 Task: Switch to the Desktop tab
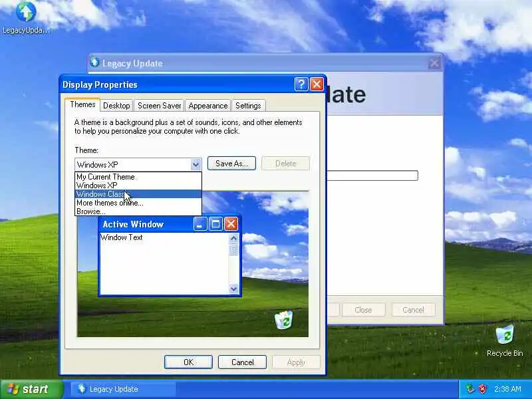(116, 106)
